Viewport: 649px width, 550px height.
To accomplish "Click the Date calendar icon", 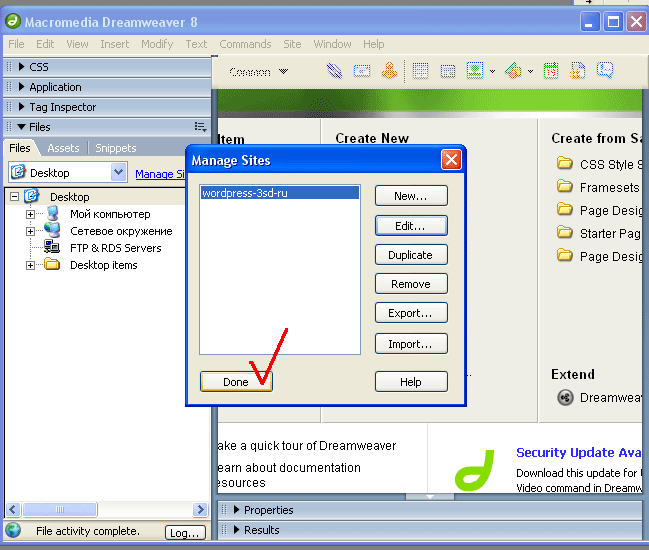I will (551, 71).
